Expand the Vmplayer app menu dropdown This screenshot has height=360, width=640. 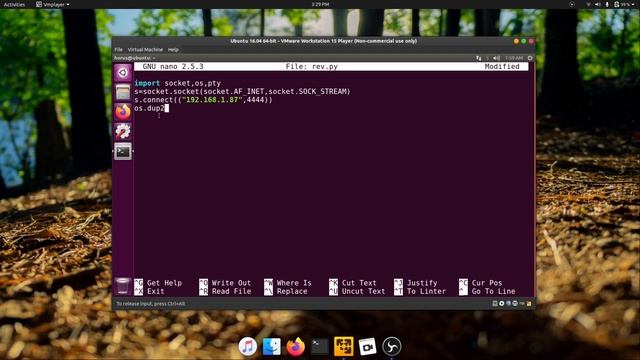53,4
